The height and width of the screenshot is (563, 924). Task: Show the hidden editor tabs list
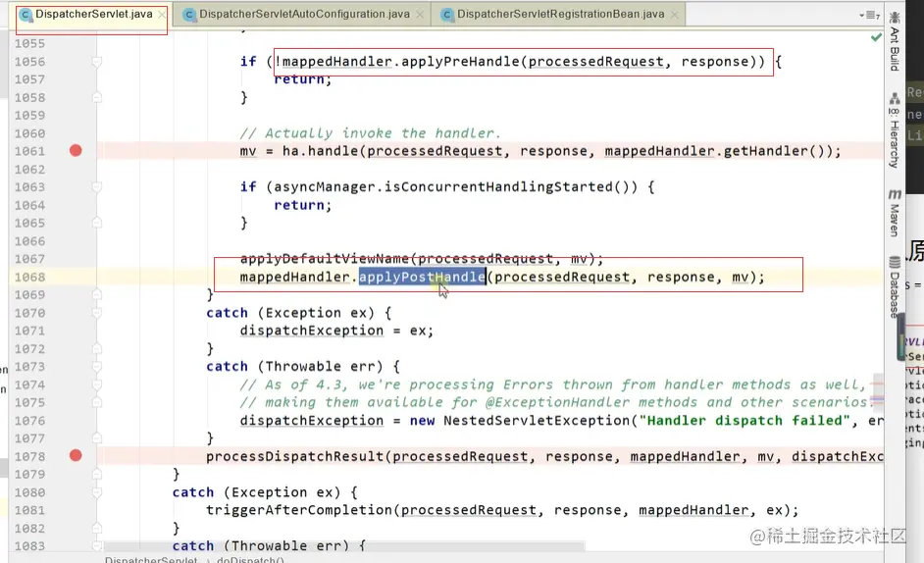pos(870,16)
